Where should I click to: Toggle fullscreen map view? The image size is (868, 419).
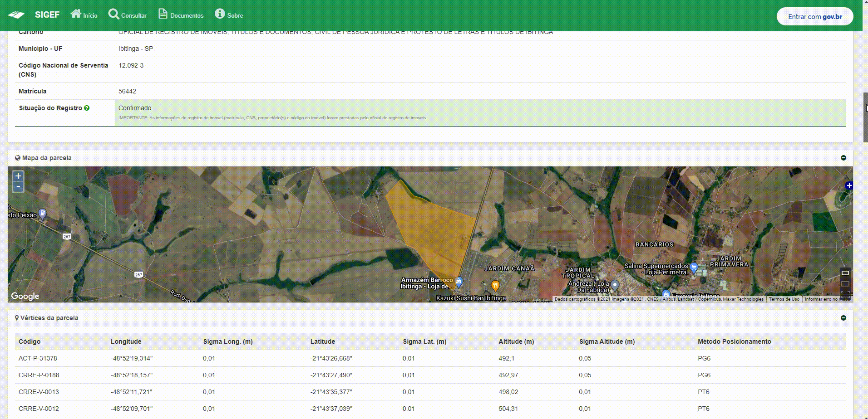(845, 294)
